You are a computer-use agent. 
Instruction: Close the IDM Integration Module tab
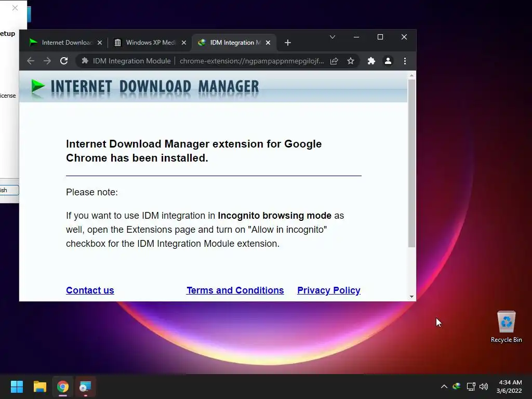[x=268, y=43]
